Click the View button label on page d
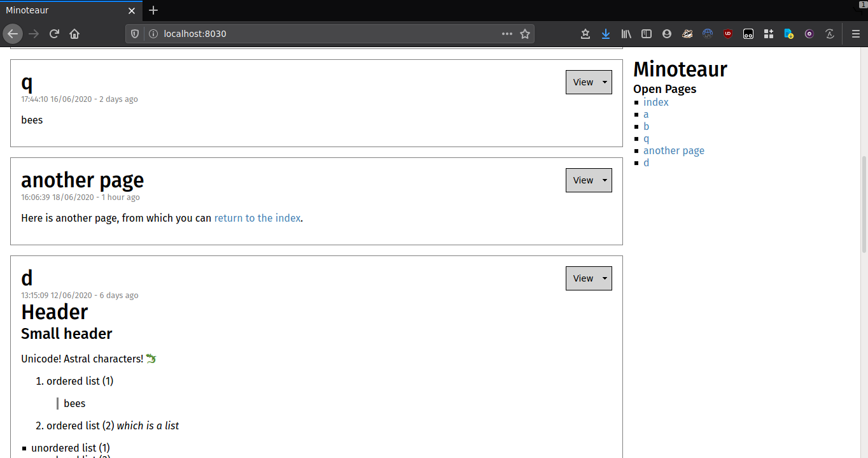 (583, 278)
